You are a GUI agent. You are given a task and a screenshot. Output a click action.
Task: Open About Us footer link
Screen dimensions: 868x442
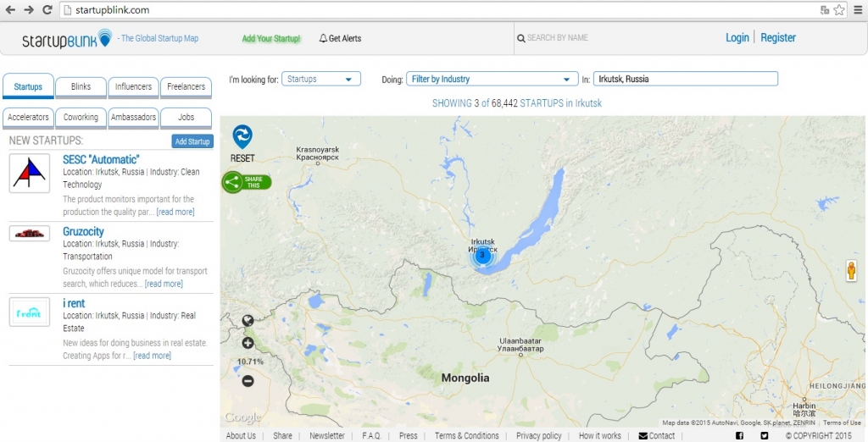pyautogui.click(x=241, y=436)
